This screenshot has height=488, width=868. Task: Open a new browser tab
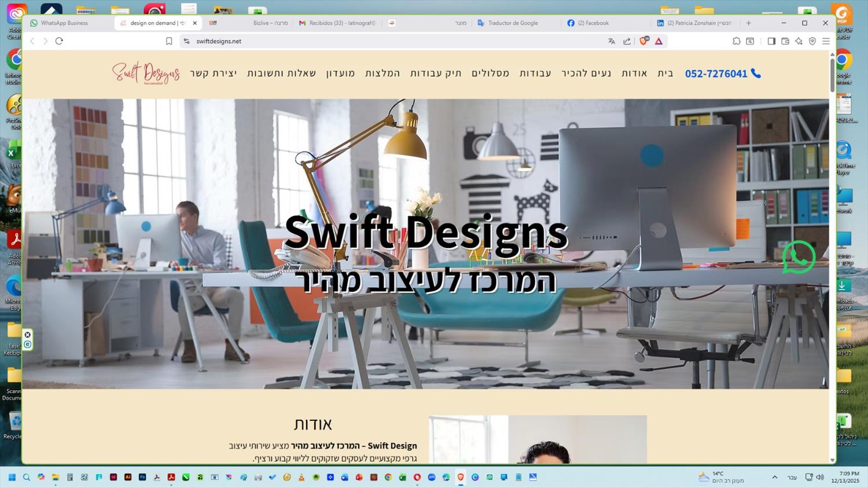point(748,23)
